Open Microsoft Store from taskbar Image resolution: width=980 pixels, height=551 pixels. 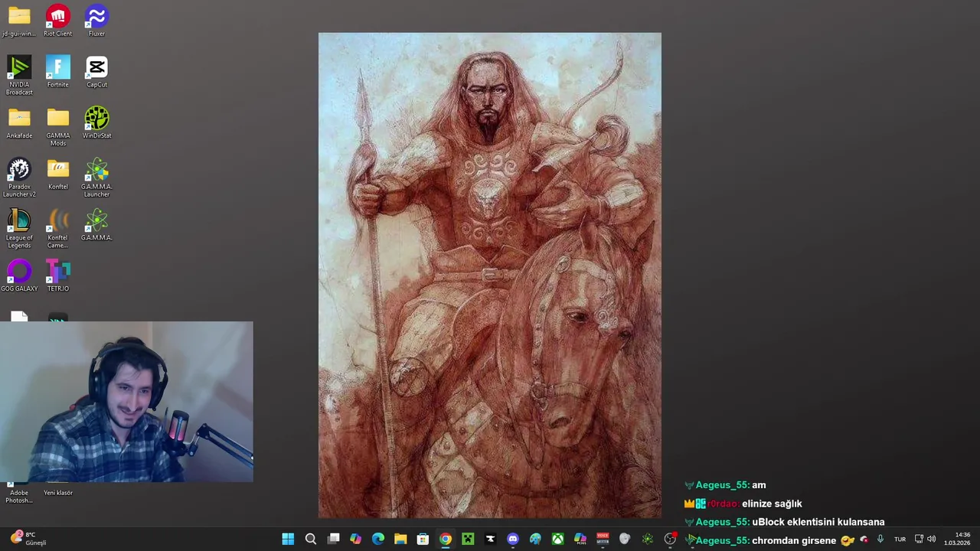423,540
